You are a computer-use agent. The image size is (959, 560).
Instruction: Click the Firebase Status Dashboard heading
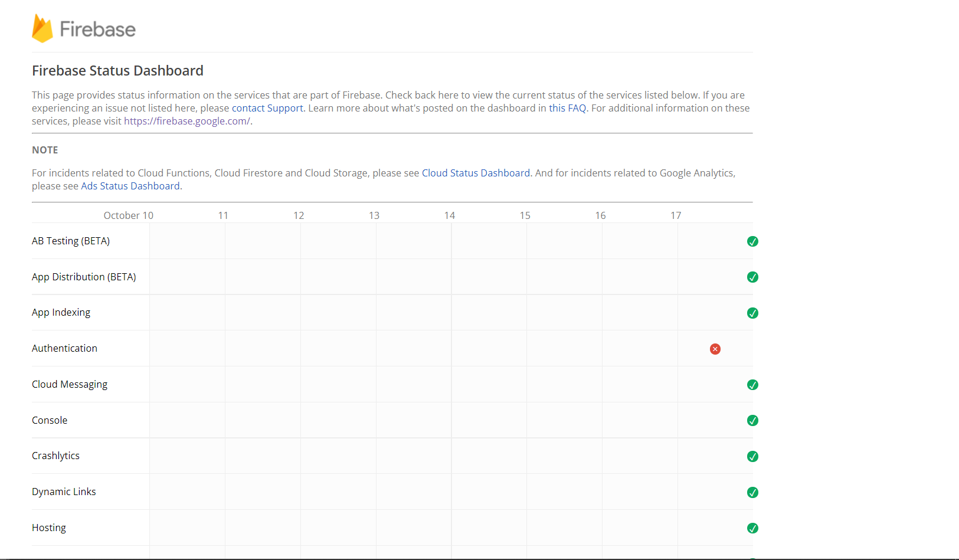coord(117,71)
